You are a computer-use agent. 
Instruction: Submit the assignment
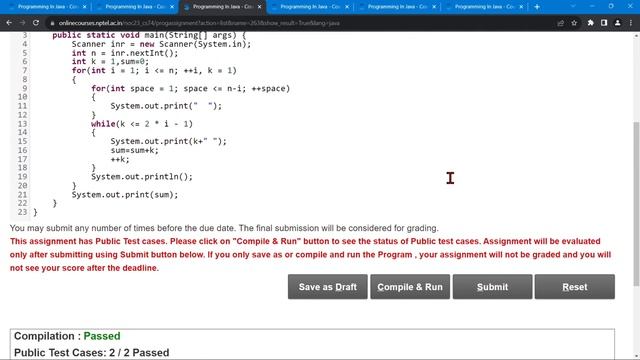(x=492, y=287)
